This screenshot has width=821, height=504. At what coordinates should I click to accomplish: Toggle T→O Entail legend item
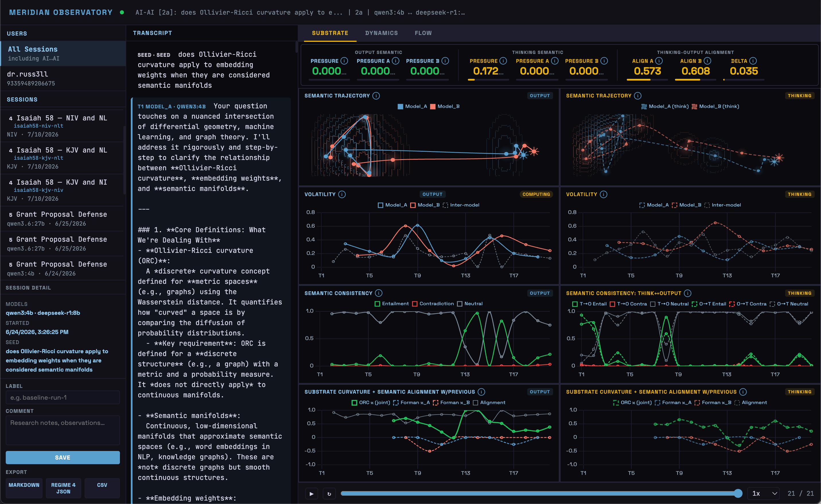coord(589,304)
